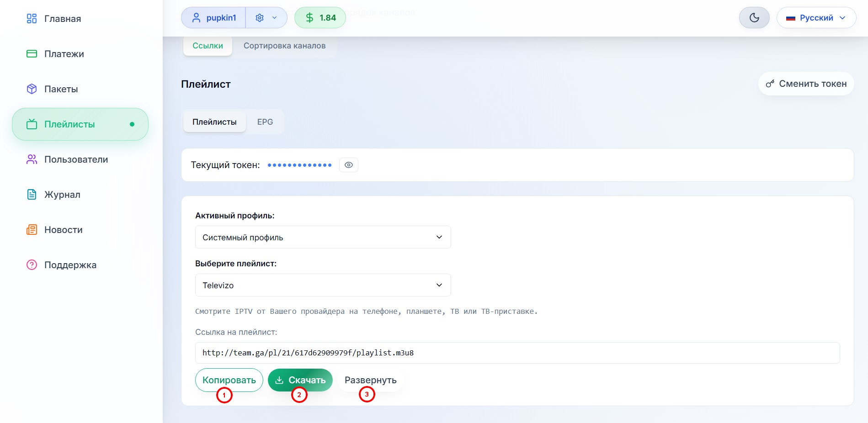The width and height of the screenshot is (868, 423).
Task: Click the Главная dashboard icon in sidebar
Action: (32, 19)
